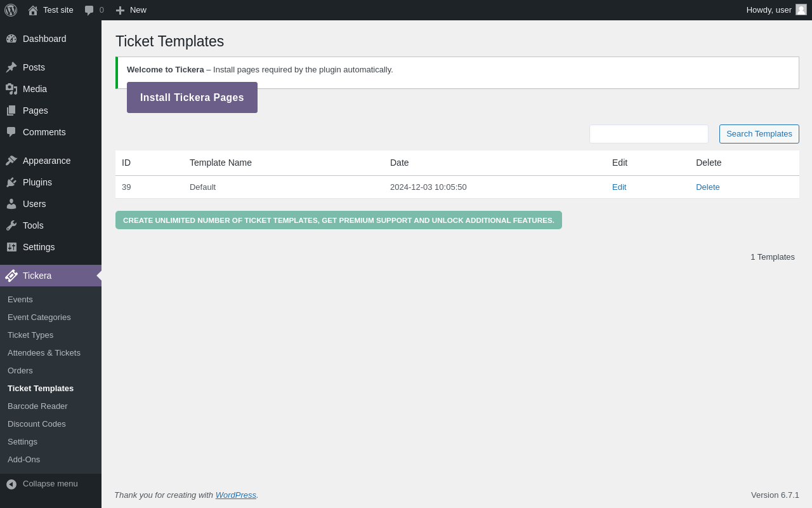
Task: Open Attendees & Tickets submenu item
Action: click(44, 352)
